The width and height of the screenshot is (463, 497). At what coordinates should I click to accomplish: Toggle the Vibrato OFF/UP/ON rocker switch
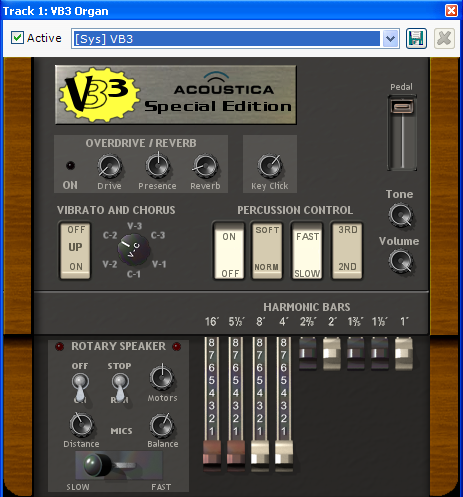coord(75,250)
